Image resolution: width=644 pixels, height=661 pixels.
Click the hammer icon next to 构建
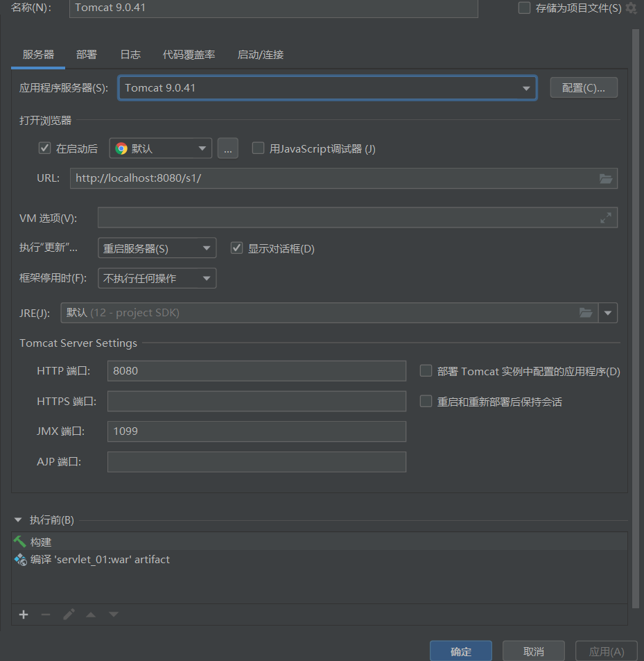coord(20,541)
